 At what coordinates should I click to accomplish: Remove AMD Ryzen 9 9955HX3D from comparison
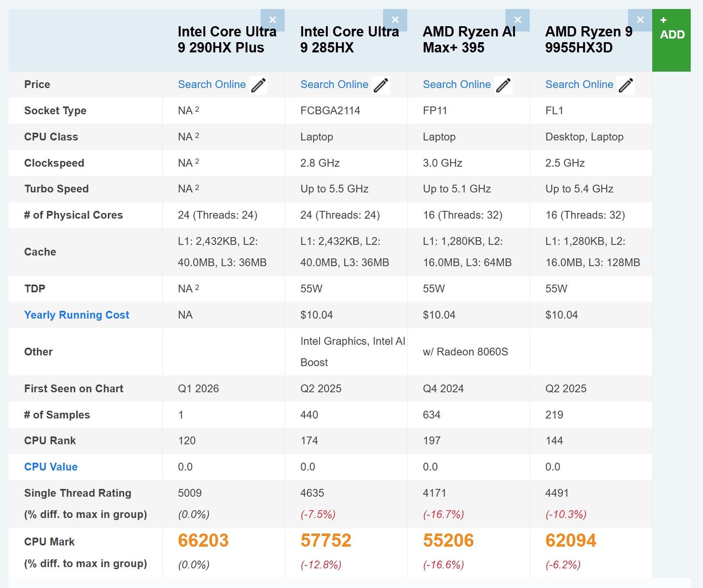640,19
